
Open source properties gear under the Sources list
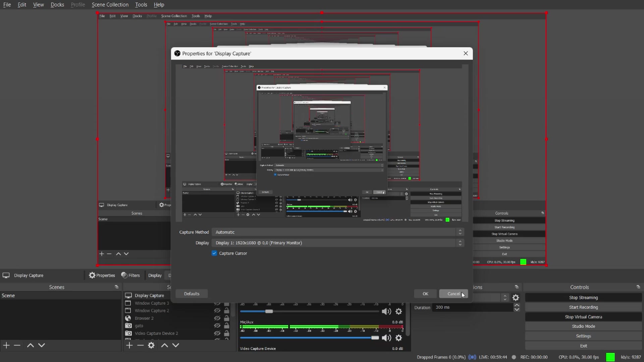click(x=151, y=345)
